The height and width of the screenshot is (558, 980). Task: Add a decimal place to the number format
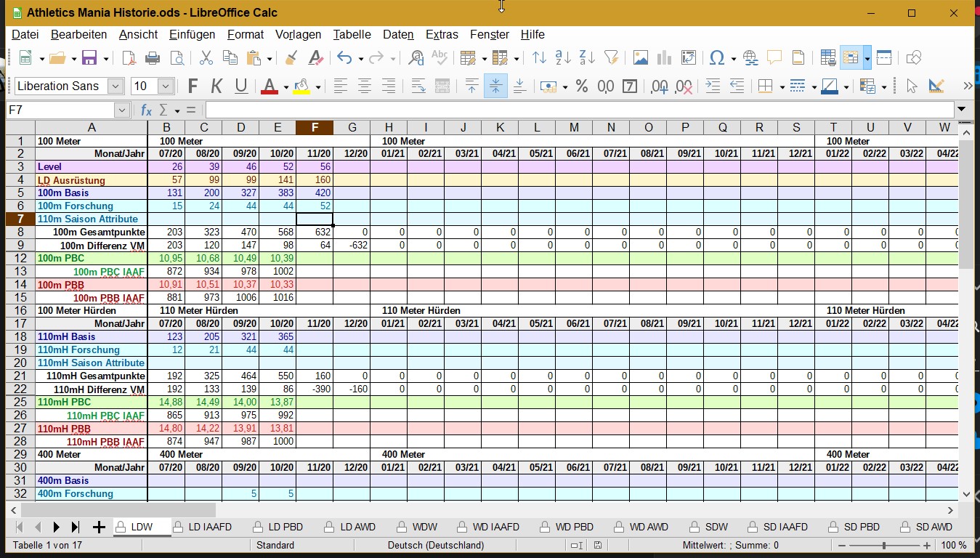pyautogui.click(x=660, y=86)
